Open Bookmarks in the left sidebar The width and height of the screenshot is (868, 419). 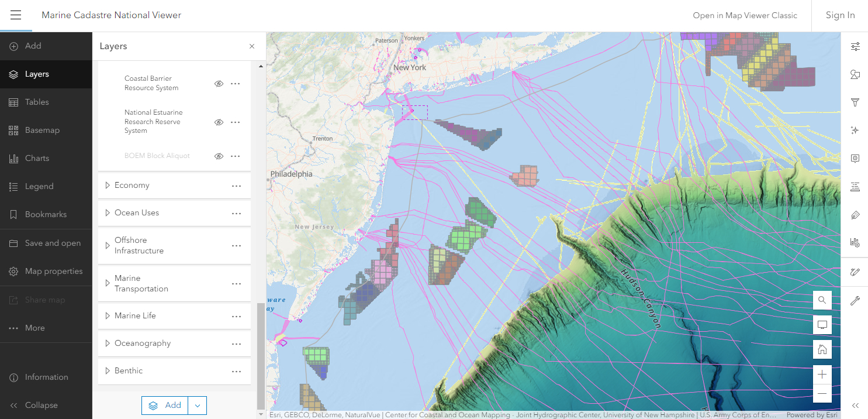click(x=46, y=215)
